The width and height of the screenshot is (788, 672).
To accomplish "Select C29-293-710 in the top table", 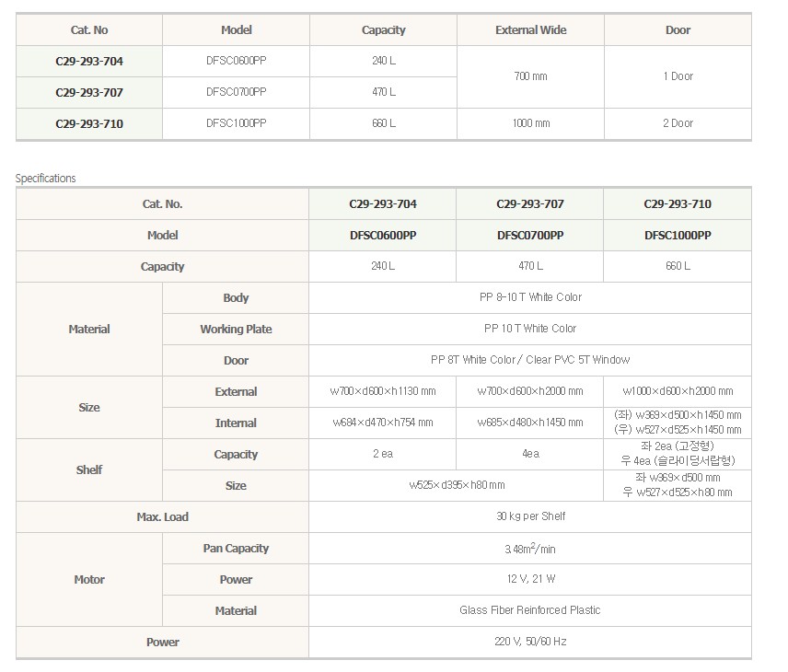I will click(89, 123).
